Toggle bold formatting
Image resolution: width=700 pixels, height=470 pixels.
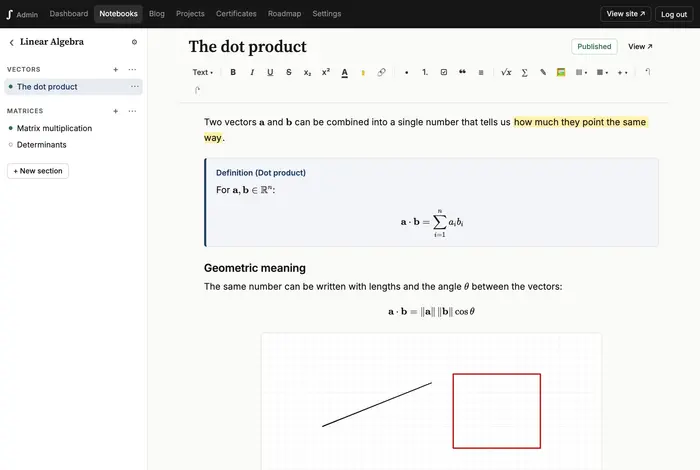[x=233, y=72]
